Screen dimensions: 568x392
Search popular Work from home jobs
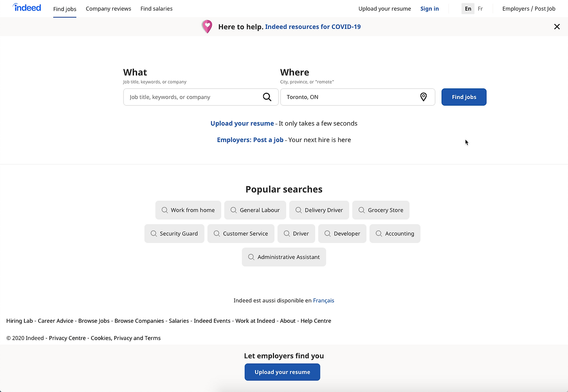click(188, 210)
